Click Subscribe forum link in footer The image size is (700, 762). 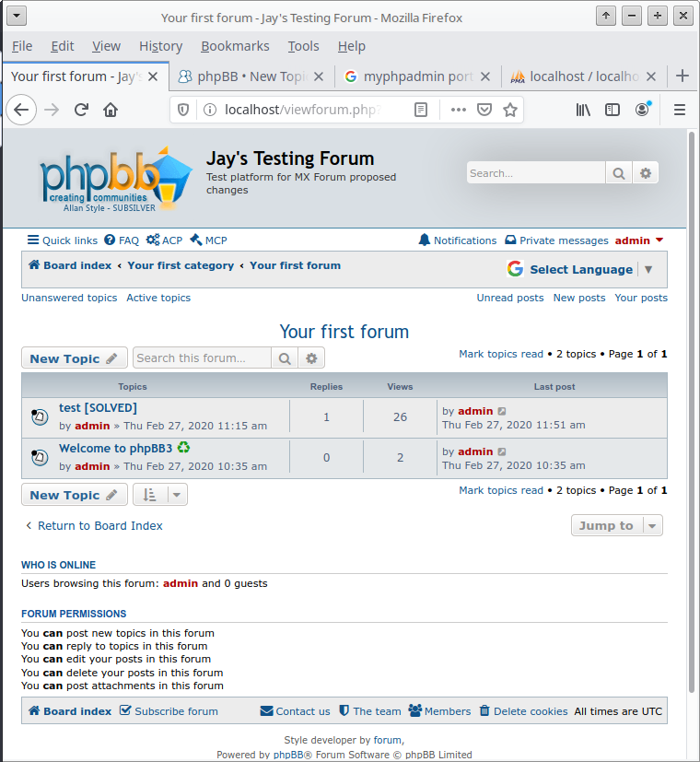(x=169, y=711)
